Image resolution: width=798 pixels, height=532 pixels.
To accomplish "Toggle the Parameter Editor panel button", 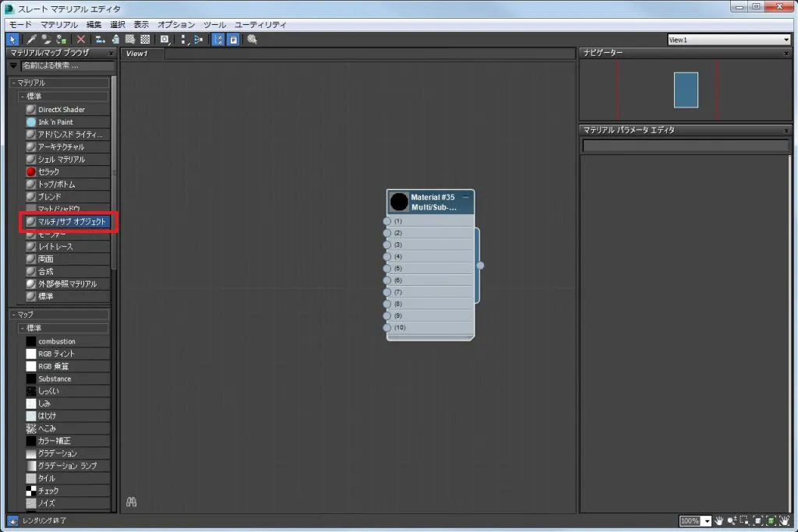I will pos(233,39).
